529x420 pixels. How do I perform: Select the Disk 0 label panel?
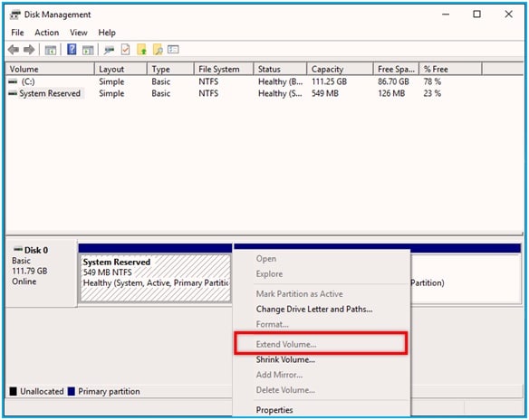[x=41, y=273]
